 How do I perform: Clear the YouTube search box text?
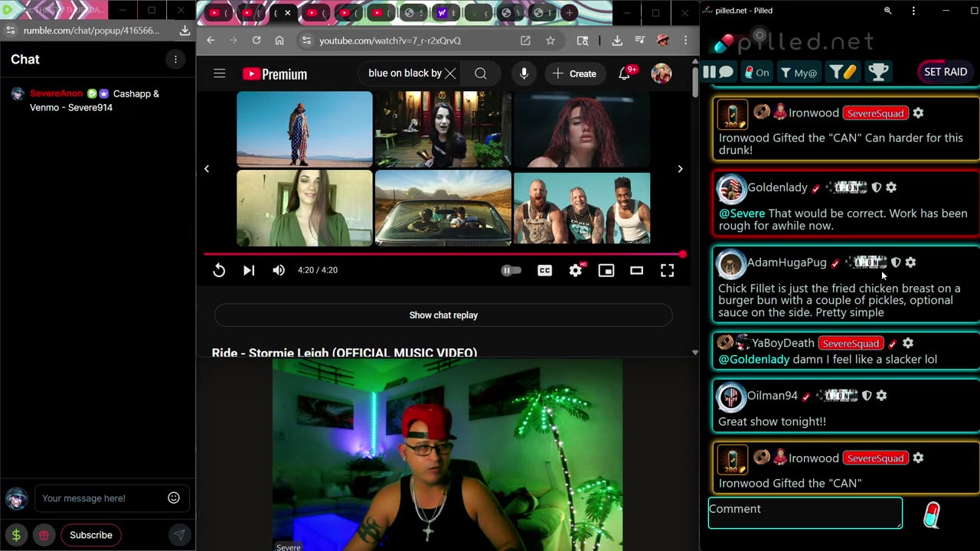point(450,73)
